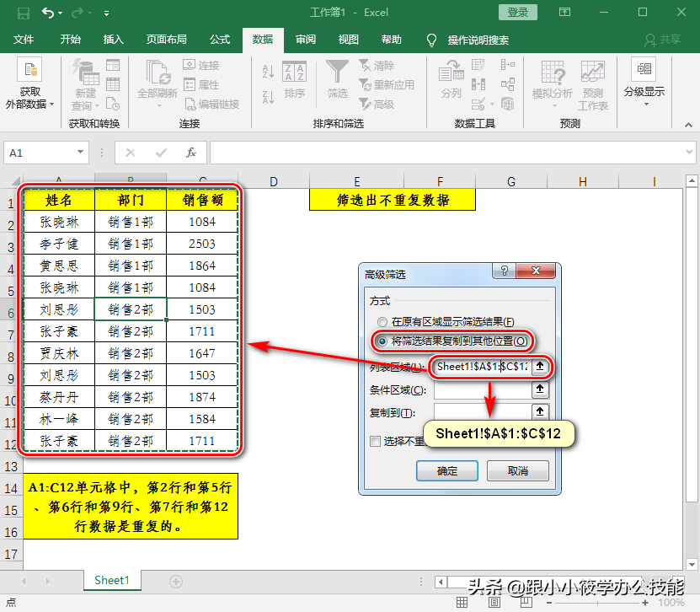
Task: Click the 编辑链接 button
Action: (211, 104)
